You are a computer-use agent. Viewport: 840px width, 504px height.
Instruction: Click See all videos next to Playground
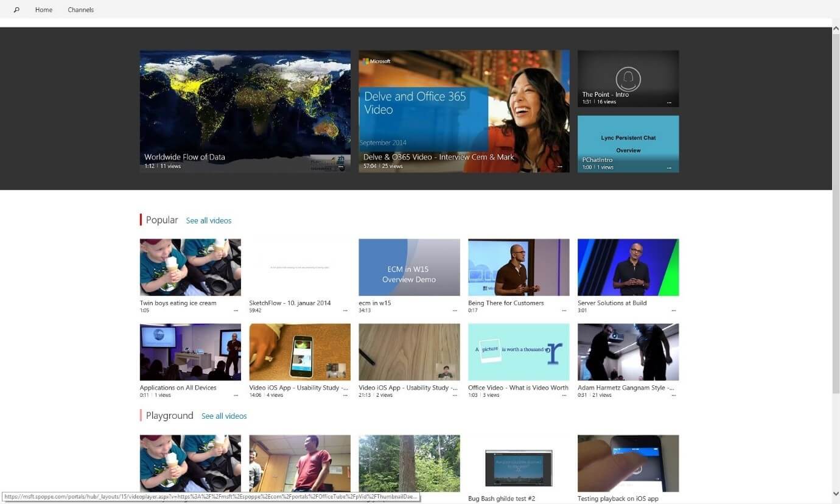click(224, 416)
